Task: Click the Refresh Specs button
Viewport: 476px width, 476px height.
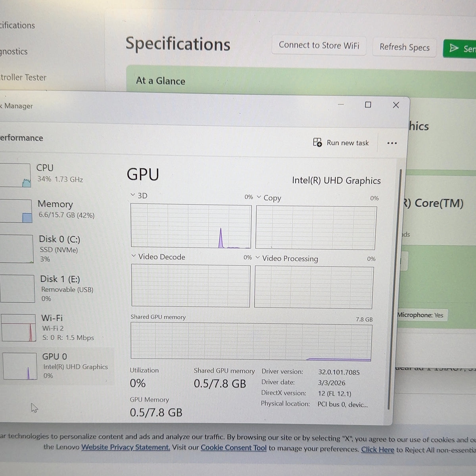Action: [404, 47]
